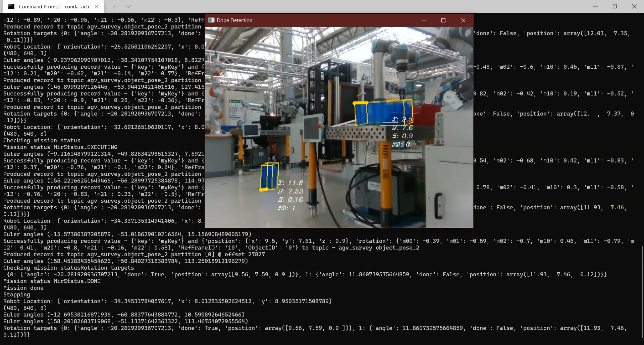644x345 pixels.
Task: Click 'Checking mission statusRotation targets' line
Action: 69,268
